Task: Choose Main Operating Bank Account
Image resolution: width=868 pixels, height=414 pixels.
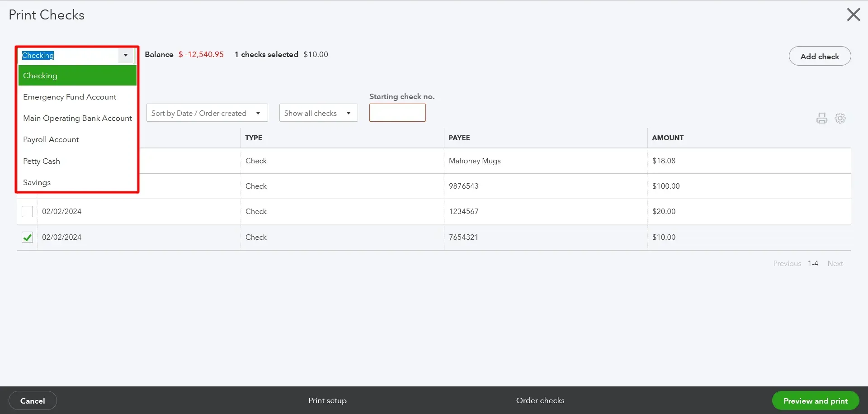Action: pyautogui.click(x=77, y=118)
